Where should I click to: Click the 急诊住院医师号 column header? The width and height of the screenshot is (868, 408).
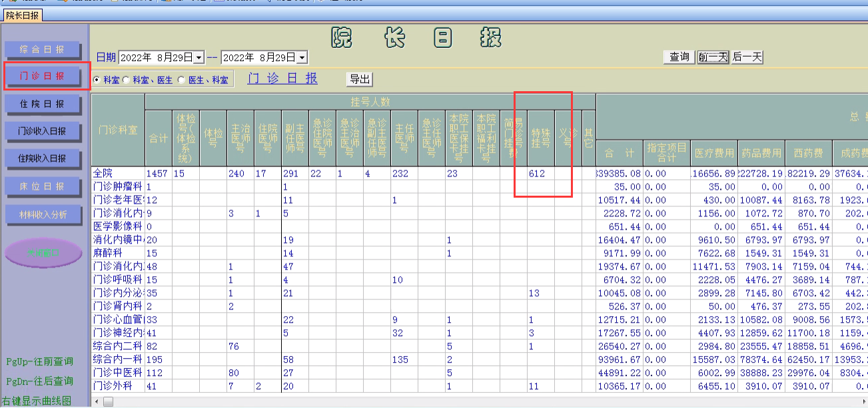(x=322, y=138)
